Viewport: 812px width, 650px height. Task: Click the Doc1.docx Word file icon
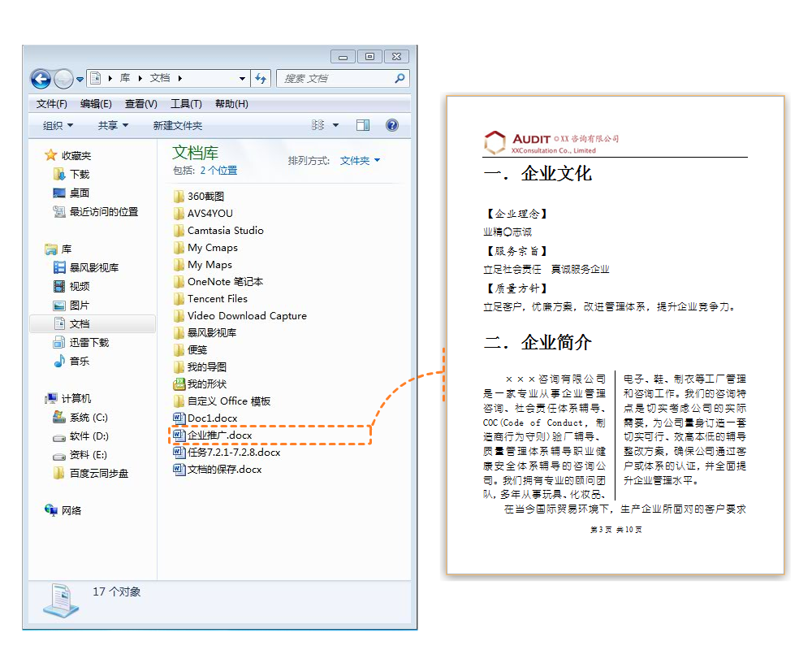pos(179,418)
